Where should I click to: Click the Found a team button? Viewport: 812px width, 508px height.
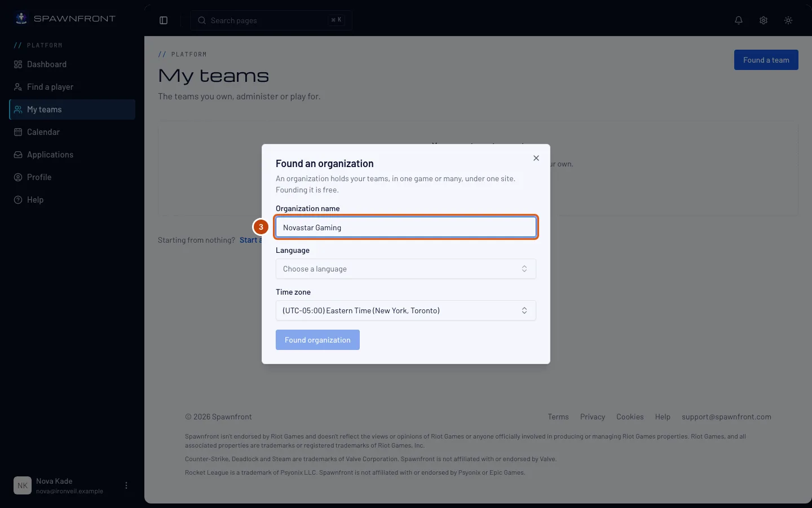tap(766, 60)
